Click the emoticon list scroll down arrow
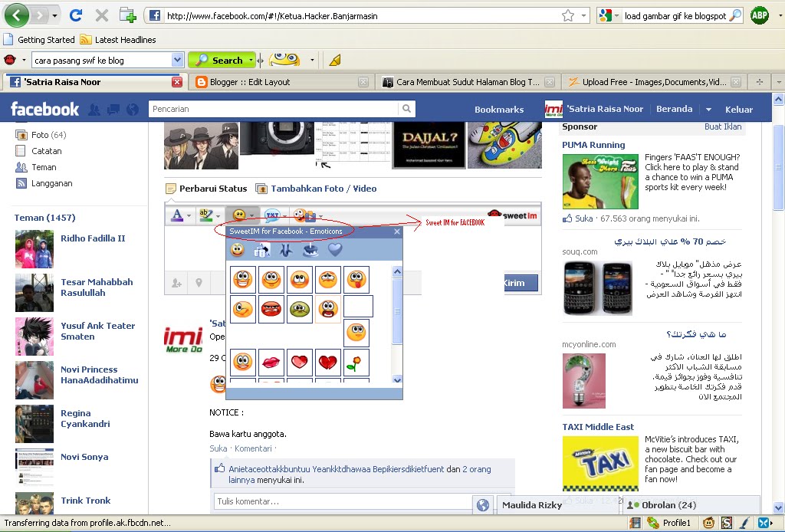Viewport: 785px width, 532px height. pos(397,379)
